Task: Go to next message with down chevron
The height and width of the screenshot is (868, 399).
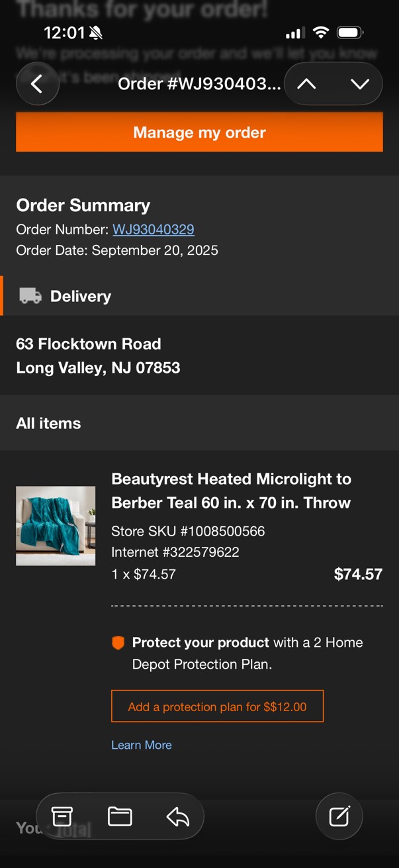Action: (x=360, y=84)
